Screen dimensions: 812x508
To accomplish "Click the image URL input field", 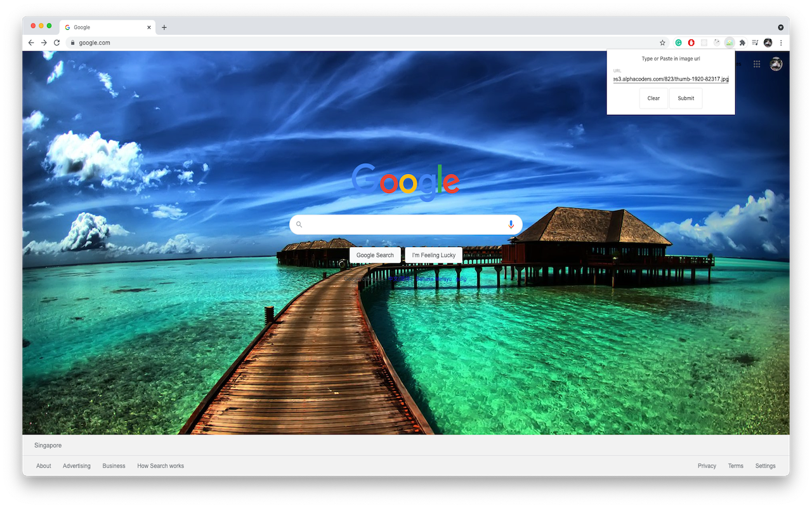I will point(671,79).
